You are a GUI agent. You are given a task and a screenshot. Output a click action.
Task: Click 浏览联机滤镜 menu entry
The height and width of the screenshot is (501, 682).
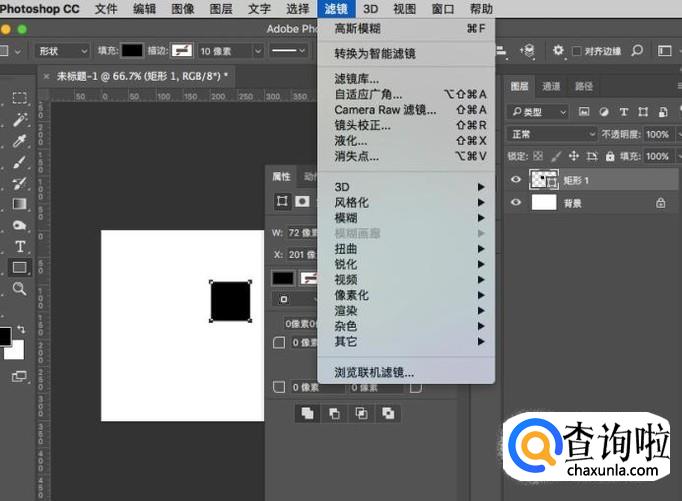(374, 372)
